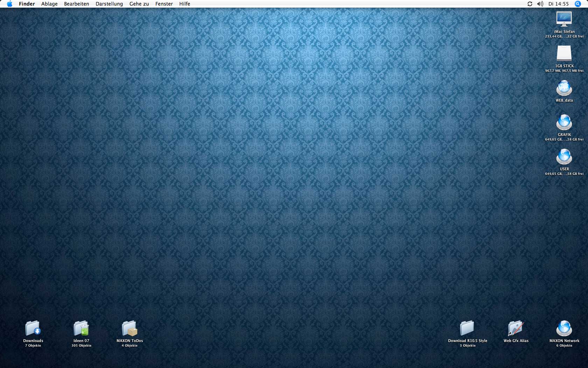Screen dimensions: 588x368
Task: Select the GRAFIK network volume icon
Action: [564, 122]
